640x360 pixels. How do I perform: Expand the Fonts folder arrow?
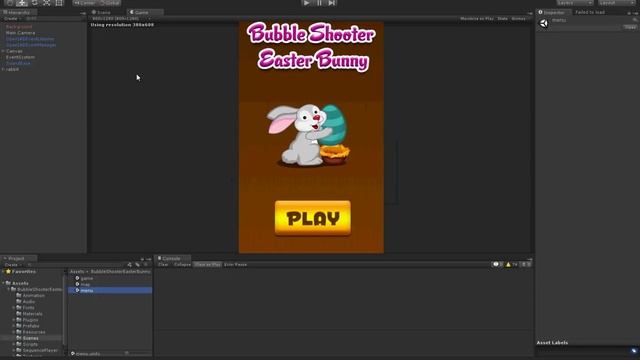coord(13,308)
